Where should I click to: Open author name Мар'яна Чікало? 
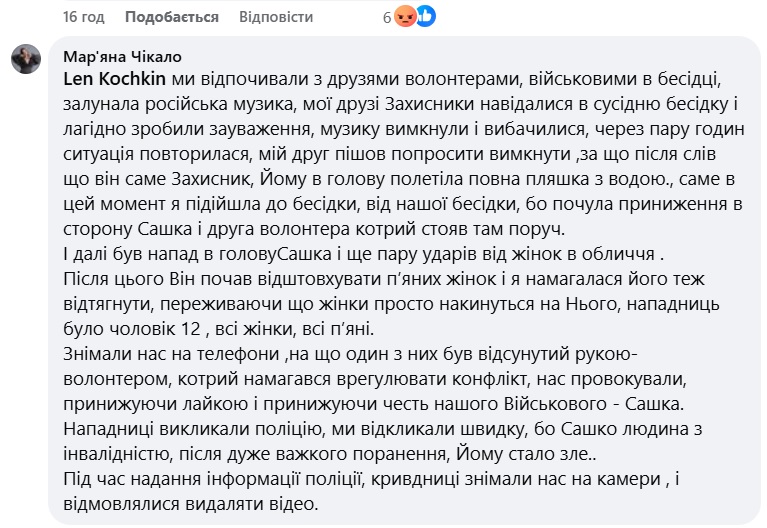(x=122, y=56)
